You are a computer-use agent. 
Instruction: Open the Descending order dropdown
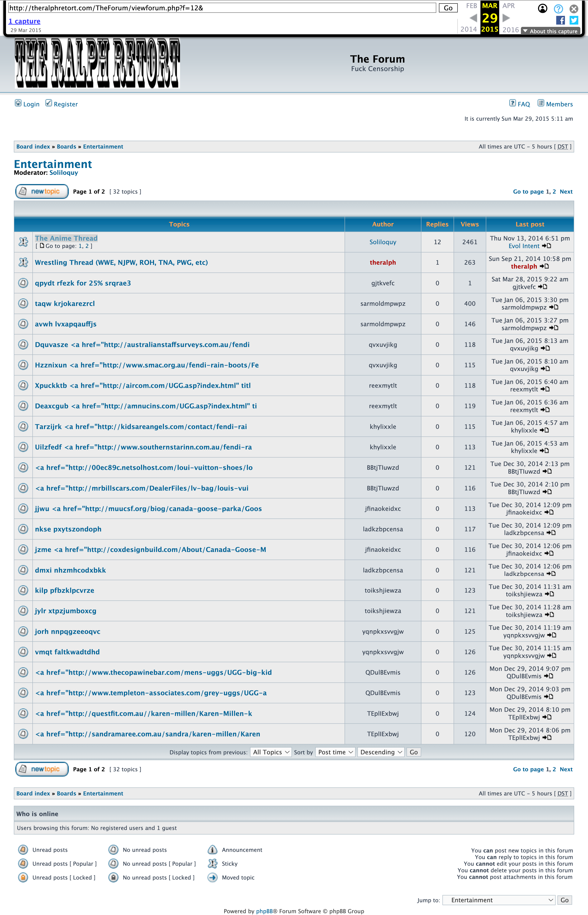point(381,752)
